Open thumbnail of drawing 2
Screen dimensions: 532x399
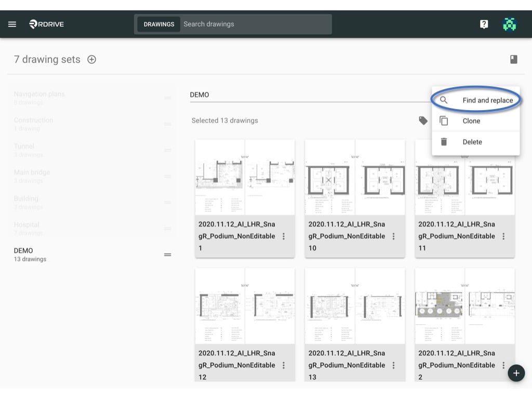pyautogui.click(x=465, y=306)
